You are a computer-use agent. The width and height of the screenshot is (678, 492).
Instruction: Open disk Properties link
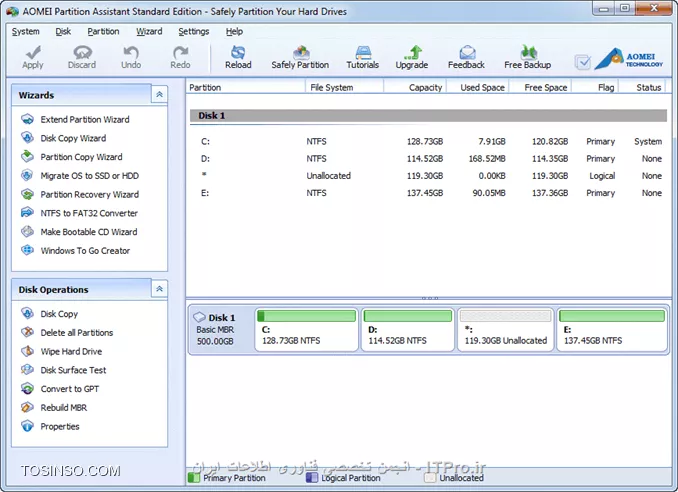point(60,426)
